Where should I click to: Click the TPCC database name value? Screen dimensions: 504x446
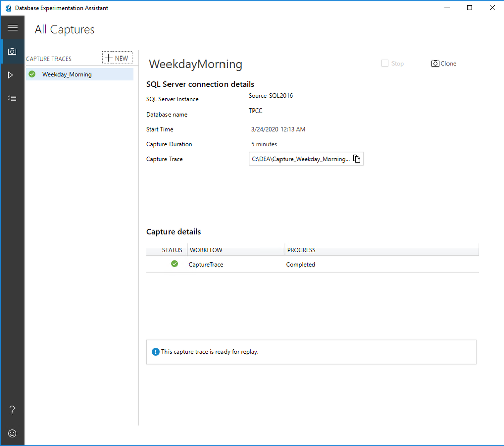pyautogui.click(x=256, y=110)
